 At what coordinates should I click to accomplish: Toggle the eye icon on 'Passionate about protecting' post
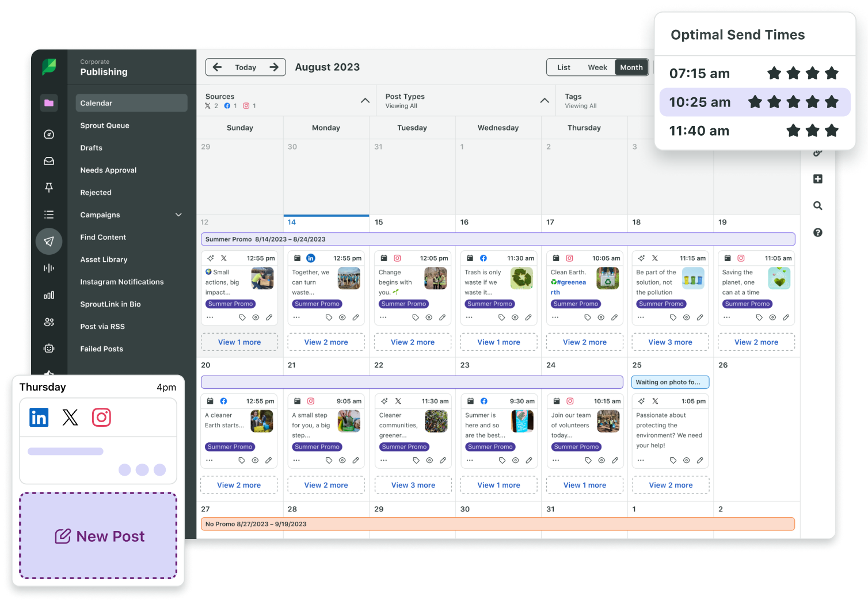pos(686,460)
